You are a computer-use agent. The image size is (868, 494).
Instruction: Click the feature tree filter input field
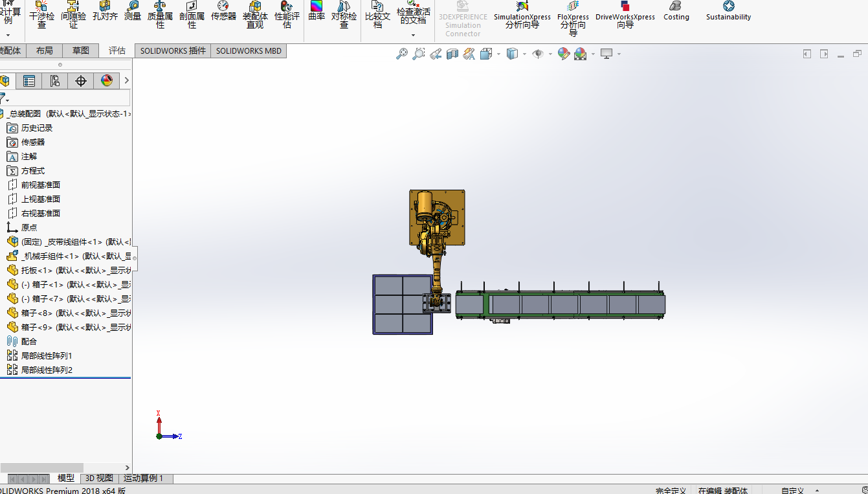click(x=70, y=98)
